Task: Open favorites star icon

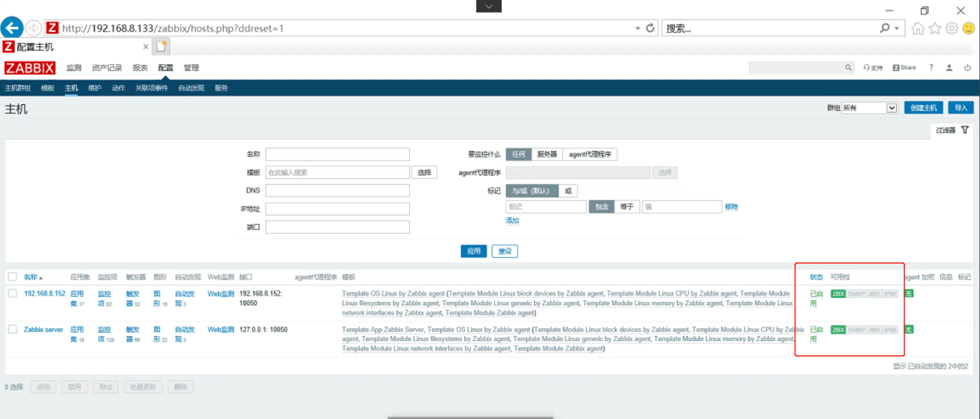Action: 935,28
